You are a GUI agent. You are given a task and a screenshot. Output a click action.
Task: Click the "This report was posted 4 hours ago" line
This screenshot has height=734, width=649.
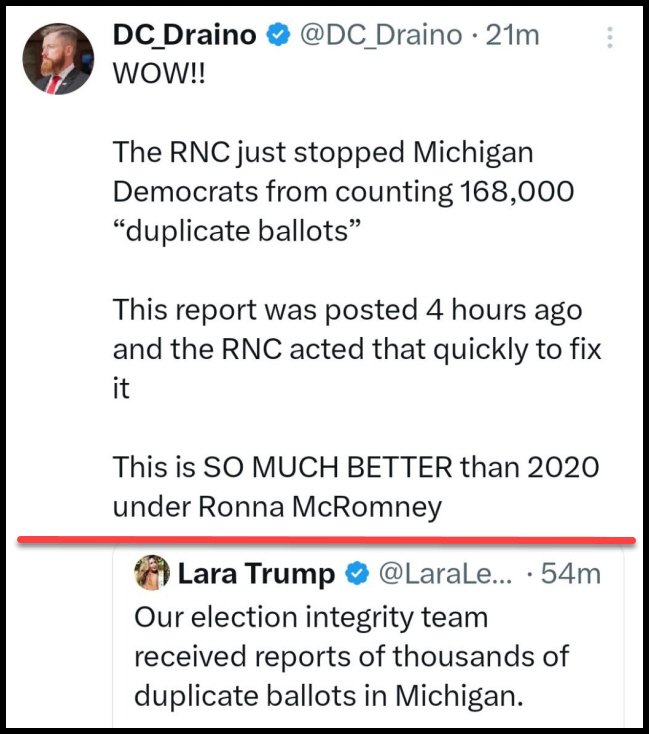(346, 310)
